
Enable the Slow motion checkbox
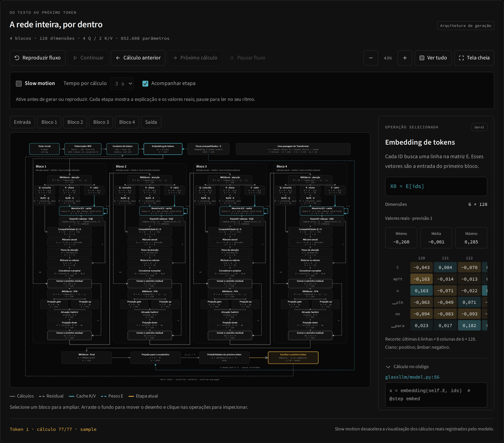(19, 84)
